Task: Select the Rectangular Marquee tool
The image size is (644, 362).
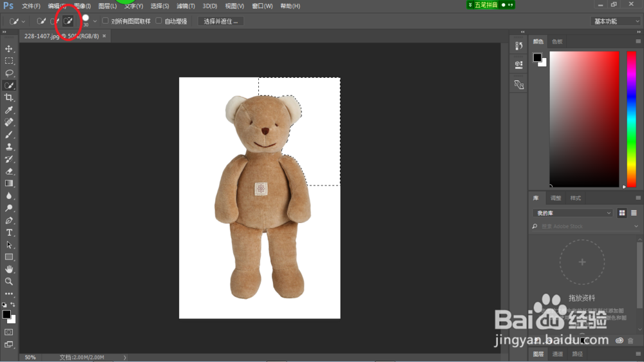Action: [8, 61]
